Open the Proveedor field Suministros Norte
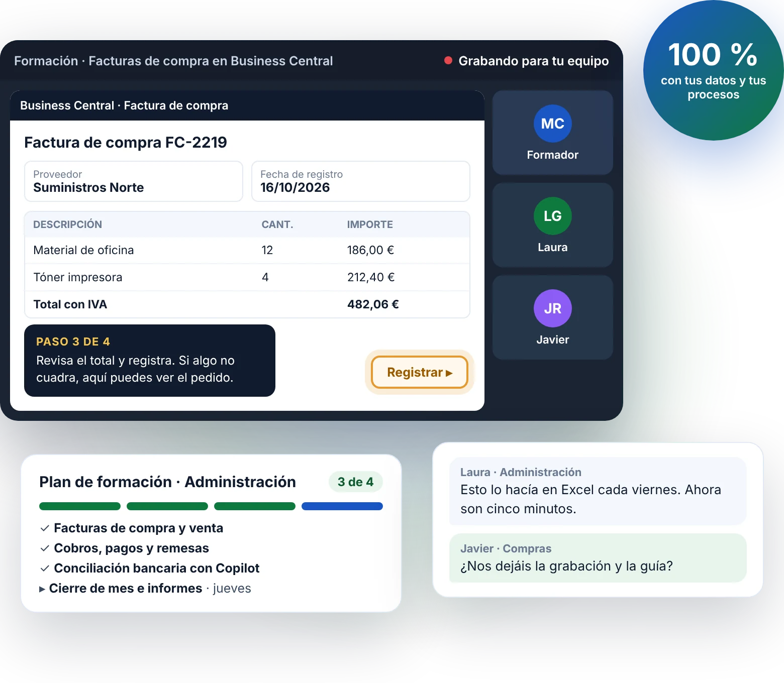This screenshot has height=683, width=784. tap(134, 181)
